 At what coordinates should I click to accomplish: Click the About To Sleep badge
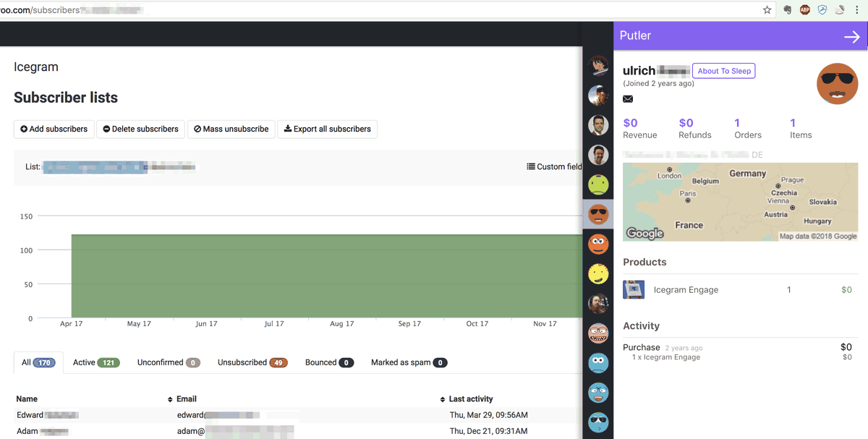coord(724,71)
